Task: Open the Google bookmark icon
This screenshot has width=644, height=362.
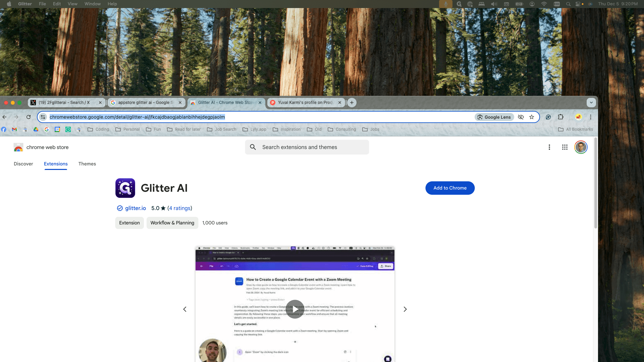Action: click(47, 129)
